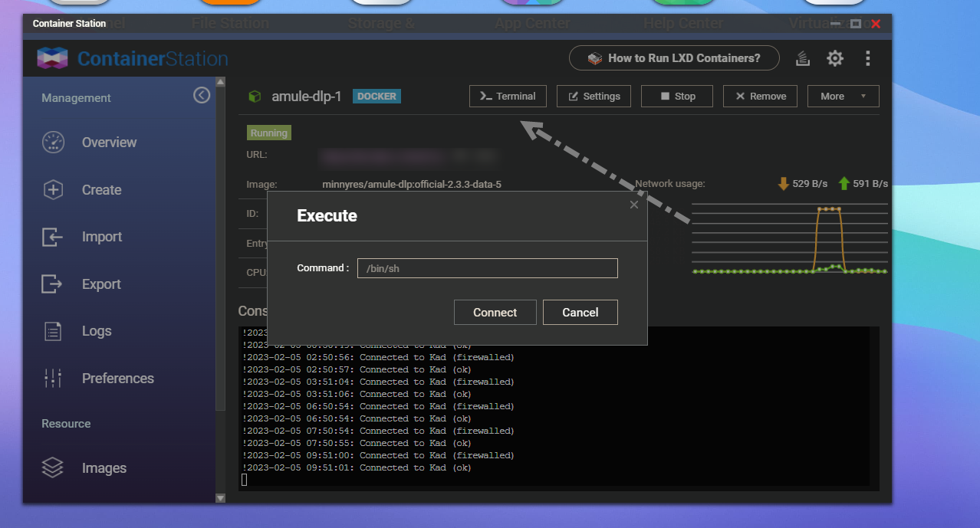Click the Import arrow icon in sidebar

point(52,237)
